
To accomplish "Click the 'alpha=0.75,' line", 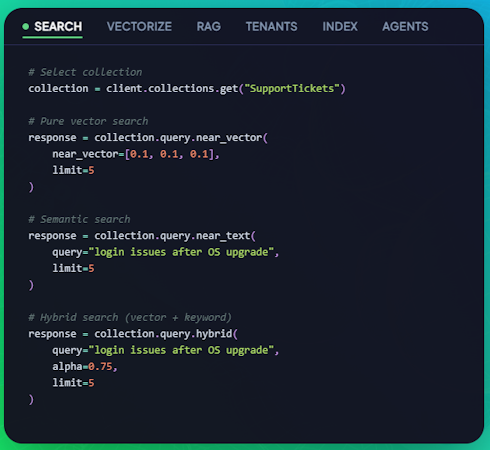I will (85, 366).
